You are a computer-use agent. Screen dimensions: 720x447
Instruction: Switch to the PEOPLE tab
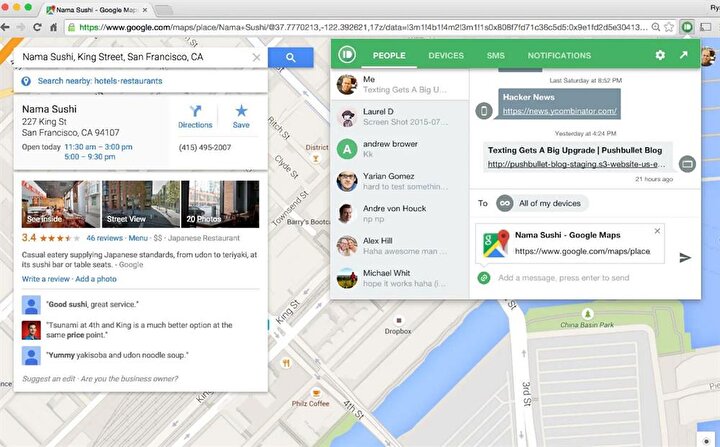tap(389, 56)
